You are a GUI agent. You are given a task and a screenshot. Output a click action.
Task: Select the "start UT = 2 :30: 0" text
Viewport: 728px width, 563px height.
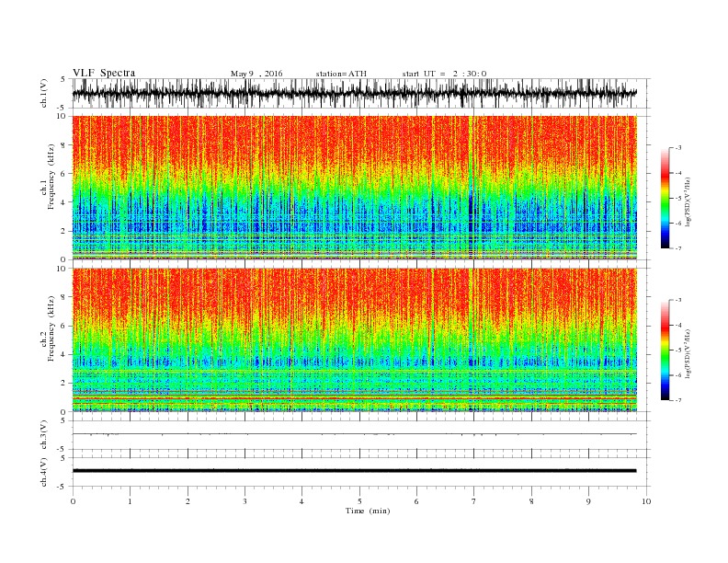click(x=444, y=74)
